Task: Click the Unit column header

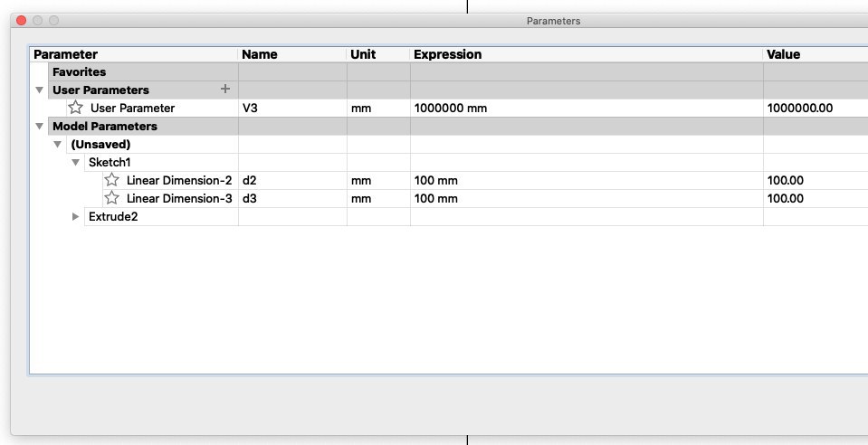Action: tap(378, 54)
